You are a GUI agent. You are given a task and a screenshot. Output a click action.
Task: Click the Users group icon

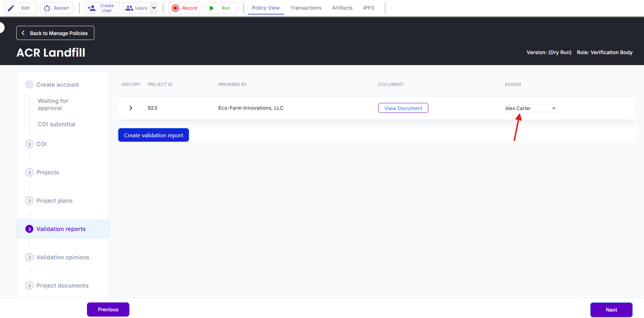(x=129, y=8)
